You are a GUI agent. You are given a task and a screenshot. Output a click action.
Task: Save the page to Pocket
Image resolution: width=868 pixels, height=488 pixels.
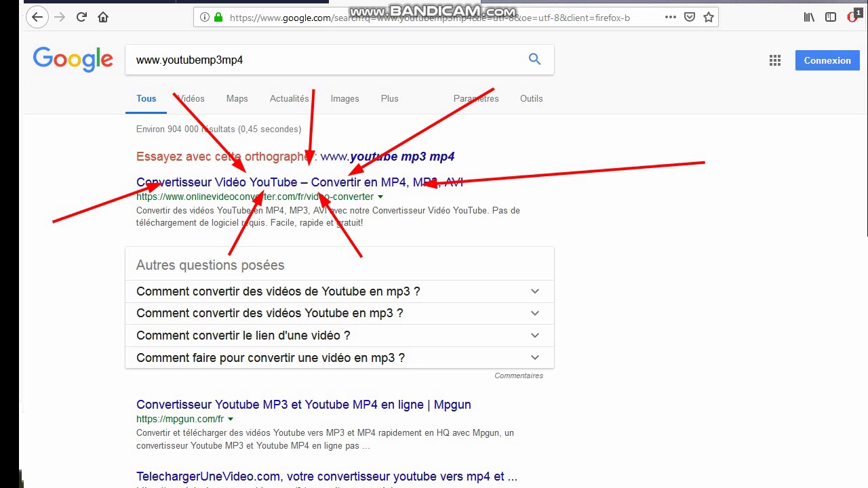(x=690, y=17)
